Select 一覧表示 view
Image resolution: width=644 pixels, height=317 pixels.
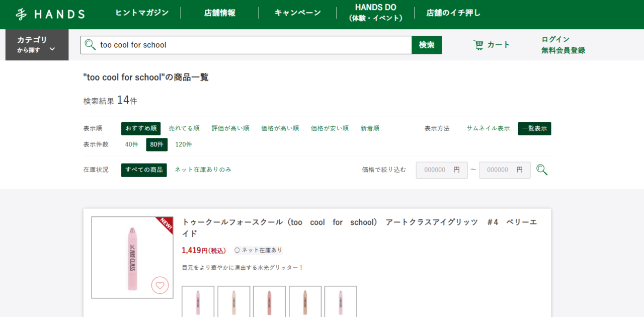(x=534, y=128)
